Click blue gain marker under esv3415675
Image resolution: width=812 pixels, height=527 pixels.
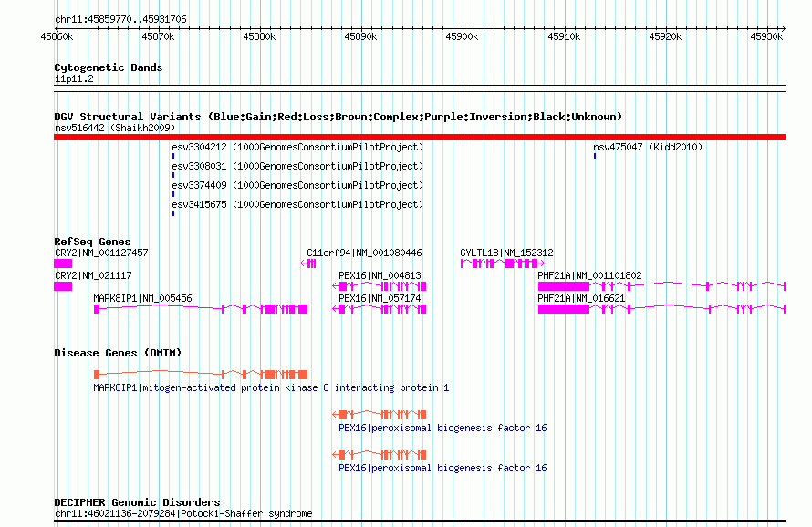pyautogui.click(x=173, y=213)
